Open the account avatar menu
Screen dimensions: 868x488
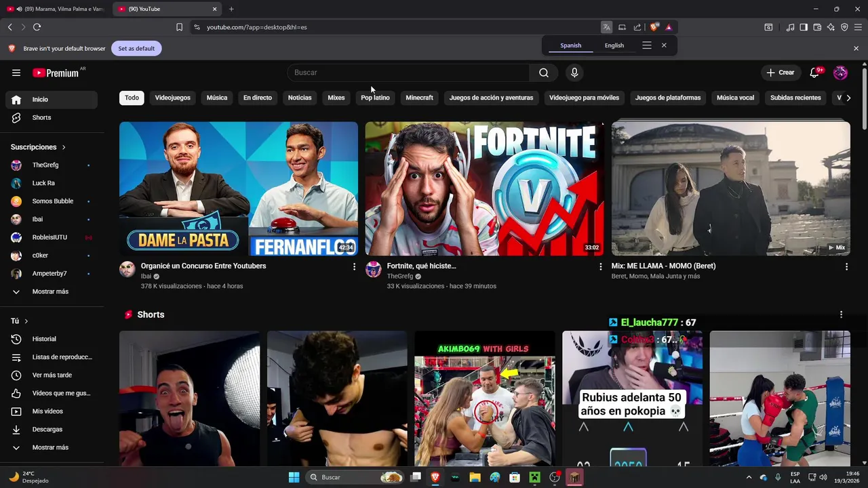tap(840, 73)
